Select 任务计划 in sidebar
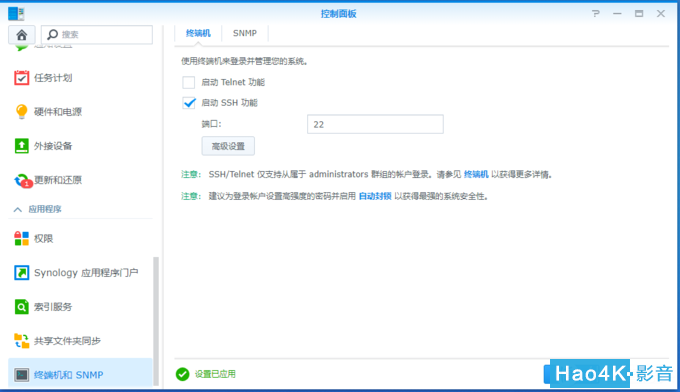Viewport: 680px width, 392px height. 53,78
